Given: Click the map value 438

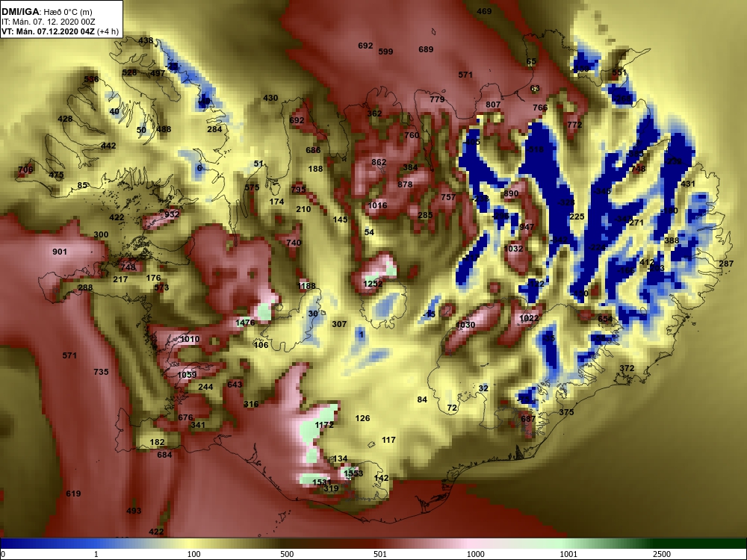Looking at the screenshot, I should click(146, 40).
